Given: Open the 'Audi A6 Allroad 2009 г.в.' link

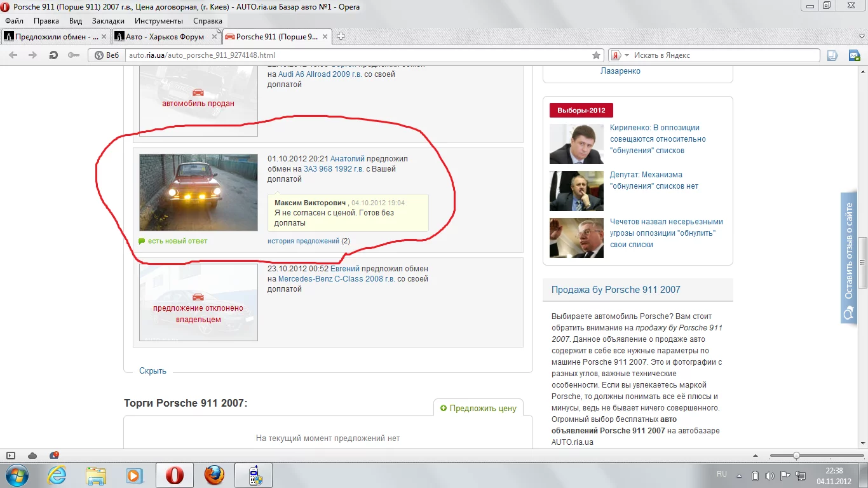Looking at the screenshot, I should 320,74.
